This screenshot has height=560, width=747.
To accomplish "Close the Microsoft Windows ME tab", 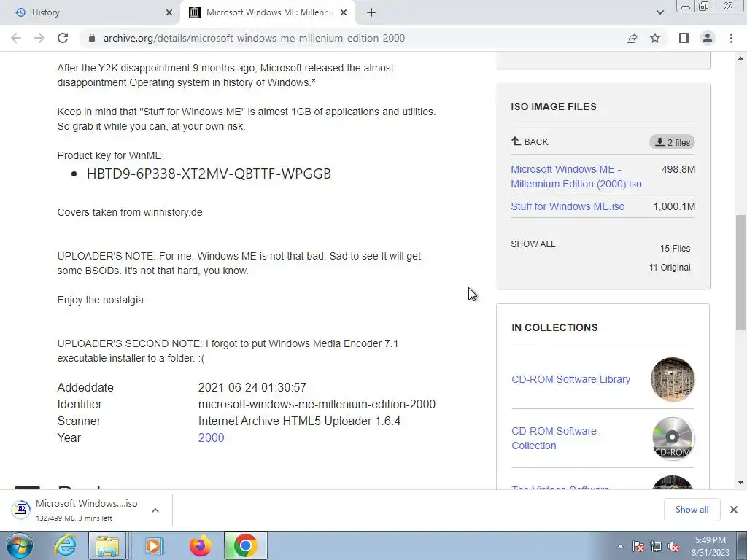I will [x=344, y=12].
